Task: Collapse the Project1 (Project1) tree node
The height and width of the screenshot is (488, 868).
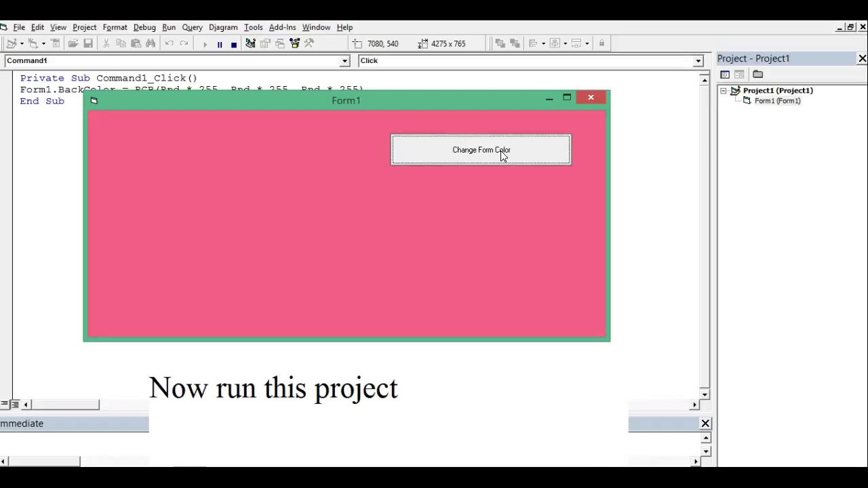Action: 723,90
